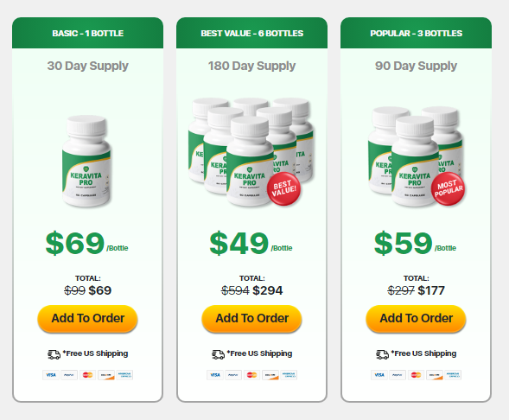The height and width of the screenshot is (420, 509).
Task: Click the red Most Popular badge
Action: pos(449,189)
